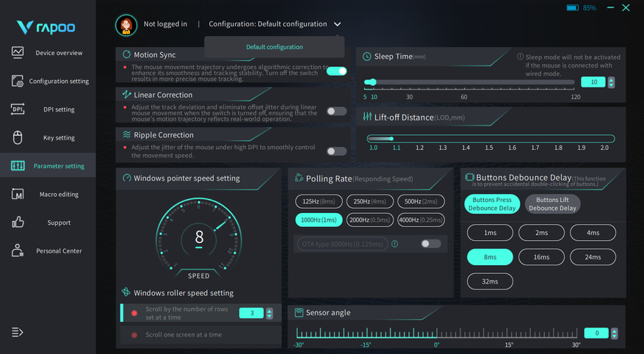644x354 pixels.
Task: Click the Lift-off Distance sliders icon
Action: (367, 117)
